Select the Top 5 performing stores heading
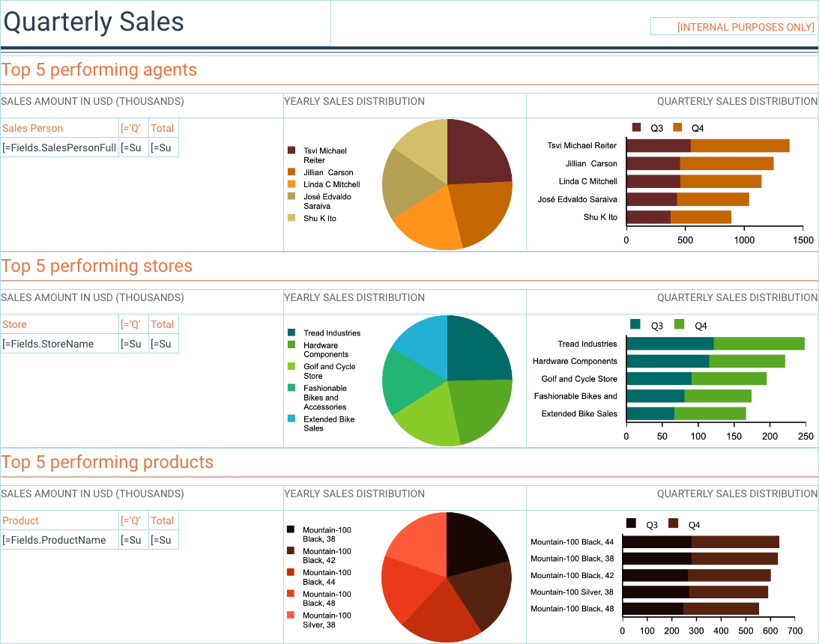 (97, 267)
